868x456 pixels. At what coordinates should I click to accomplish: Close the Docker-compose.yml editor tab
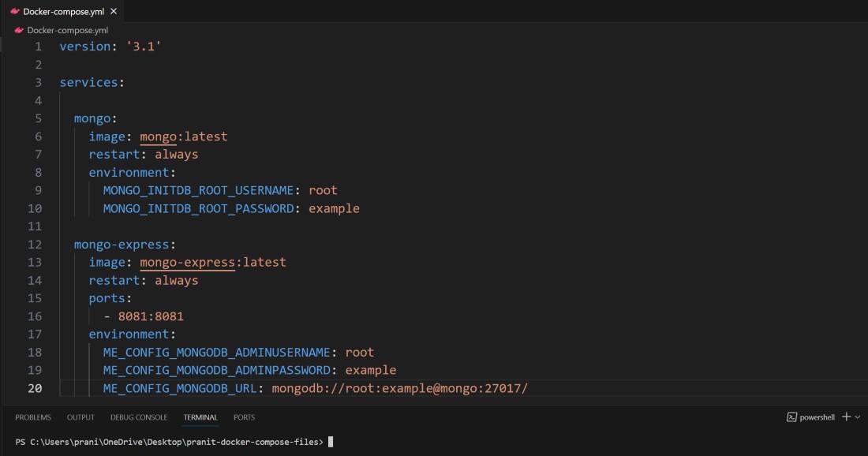[114, 11]
